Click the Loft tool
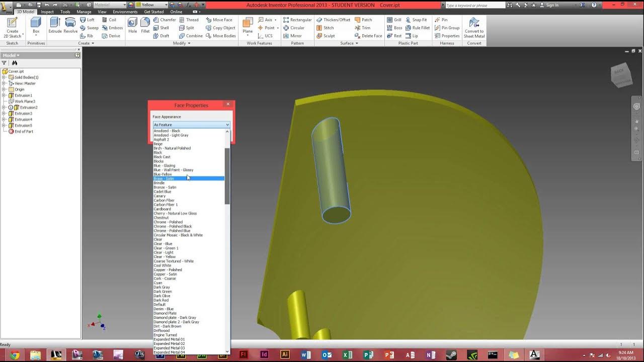This screenshot has width=644, height=362. [x=87, y=20]
